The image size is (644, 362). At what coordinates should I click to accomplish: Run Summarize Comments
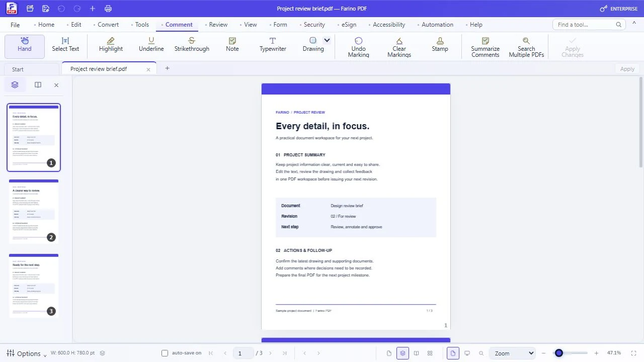485,47
